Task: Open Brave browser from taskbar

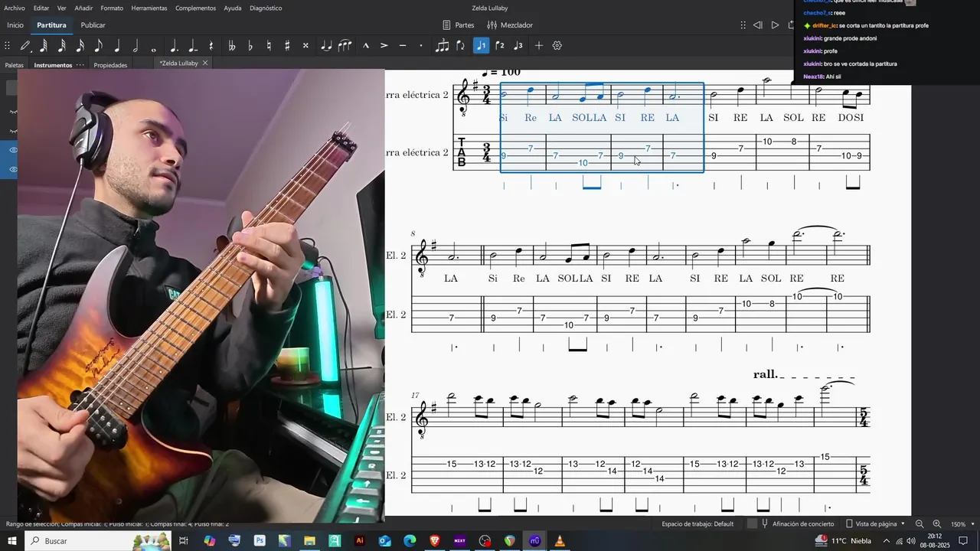Action: pyautogui.click(x=435, y=541)
